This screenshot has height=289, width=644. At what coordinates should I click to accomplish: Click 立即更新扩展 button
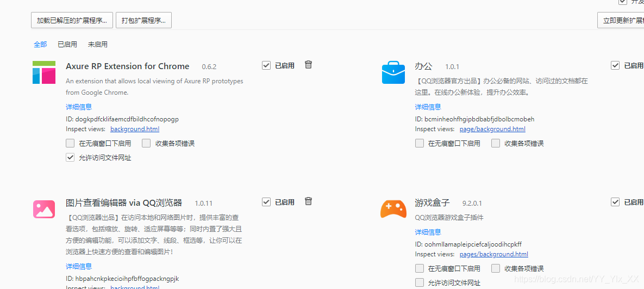pos(621,20)
